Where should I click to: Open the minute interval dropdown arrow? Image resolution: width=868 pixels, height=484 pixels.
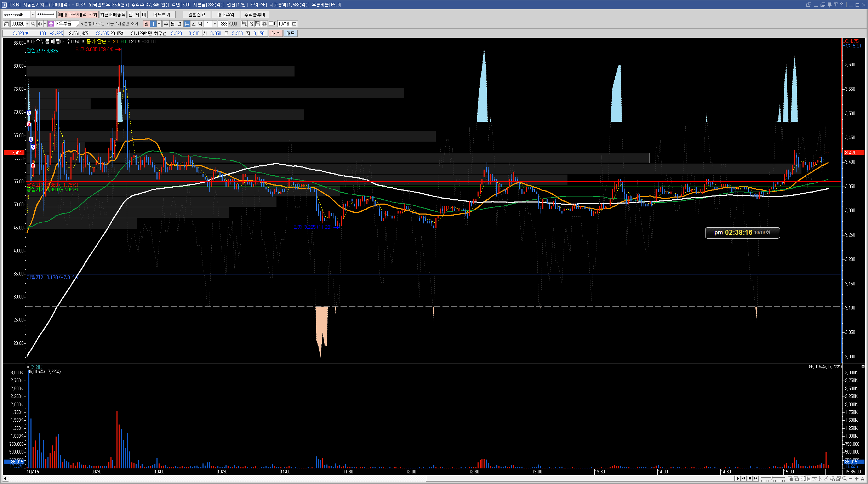pyautogui.click(x=215, y=24)
